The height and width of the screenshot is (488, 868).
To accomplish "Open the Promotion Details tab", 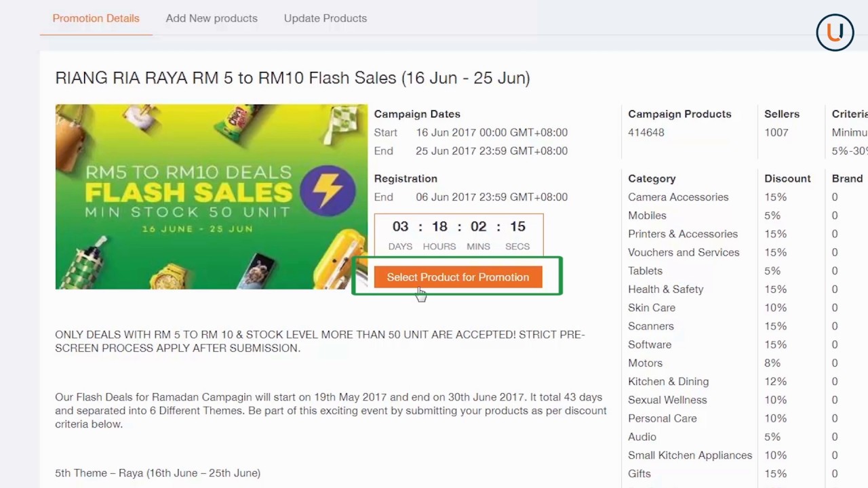I will click(96, 18).
